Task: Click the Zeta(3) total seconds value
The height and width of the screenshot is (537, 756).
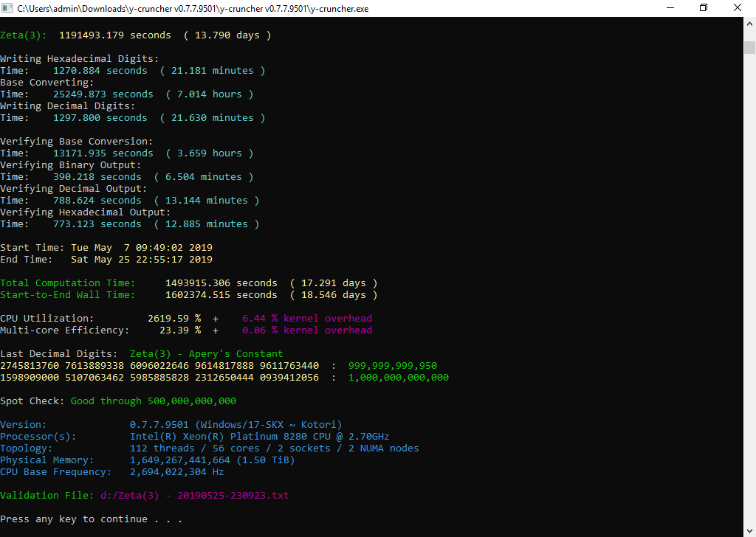Action: [x=114, y=35]
